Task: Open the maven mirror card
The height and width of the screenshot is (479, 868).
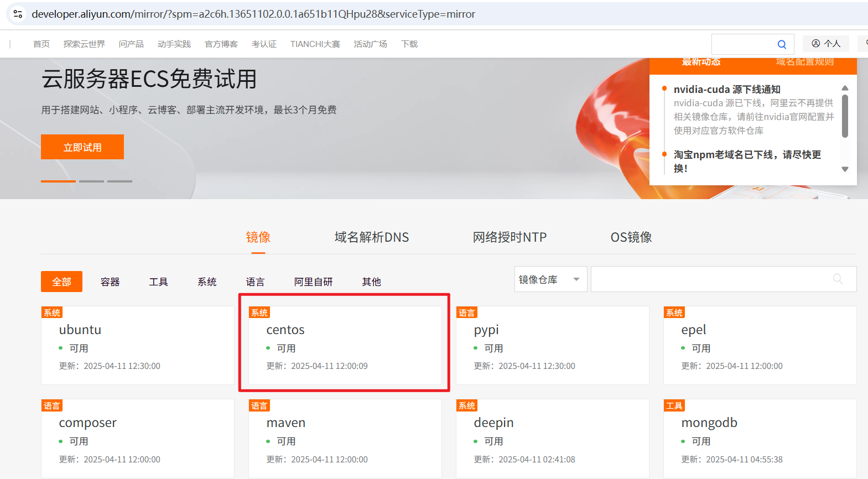Action: pos(345,438)
